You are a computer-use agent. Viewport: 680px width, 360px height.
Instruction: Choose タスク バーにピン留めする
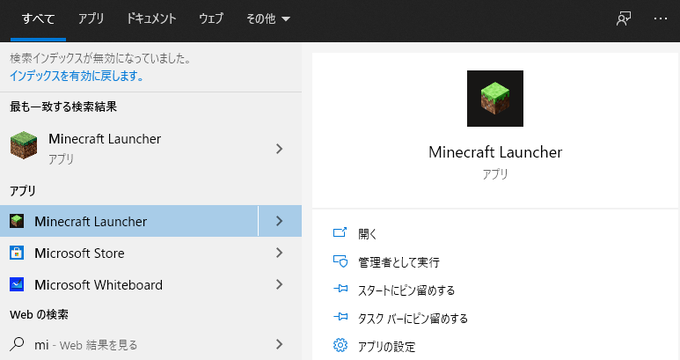tap(413, 319)
